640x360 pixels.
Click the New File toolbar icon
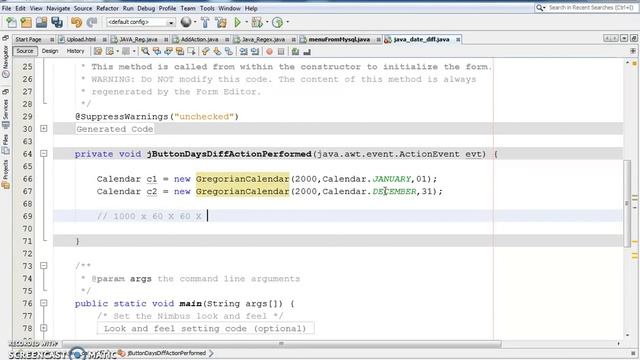point(11,22)
